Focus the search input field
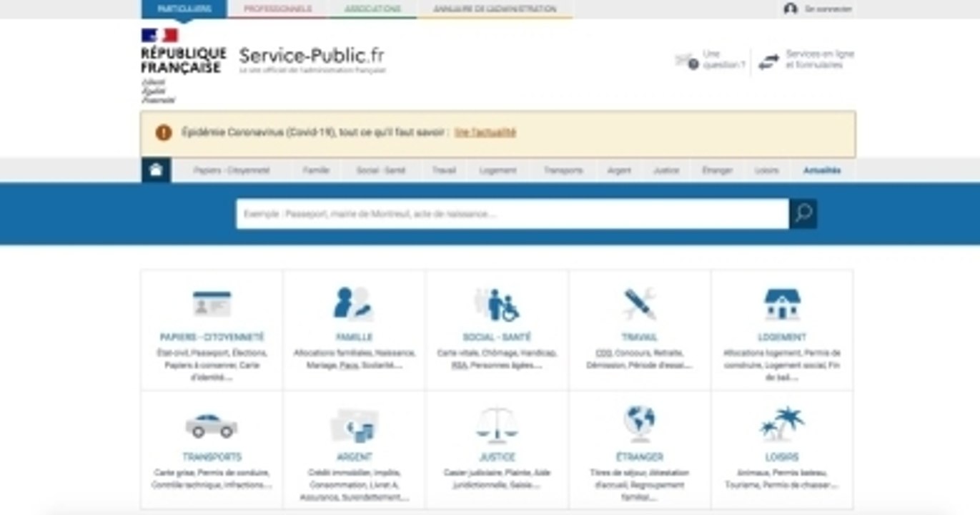The width and height of the screenshot is (980, 515). [513, 214]
